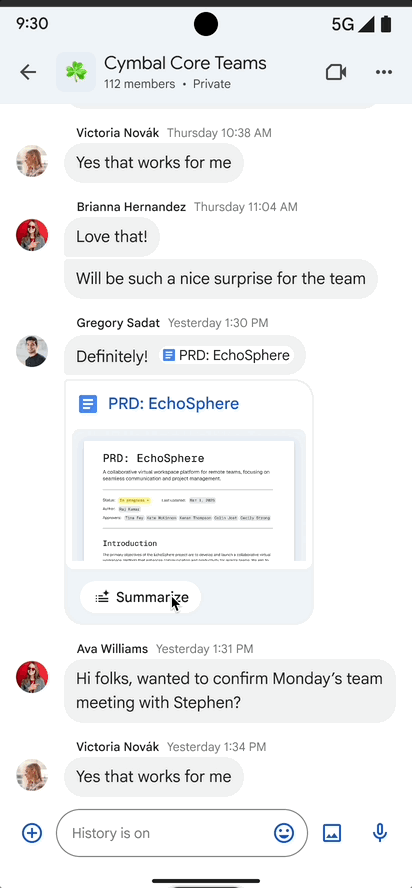This screenshot has width=412, height=888.
Task: Go back using the arrow icon
Action: (x=28, y=72)
